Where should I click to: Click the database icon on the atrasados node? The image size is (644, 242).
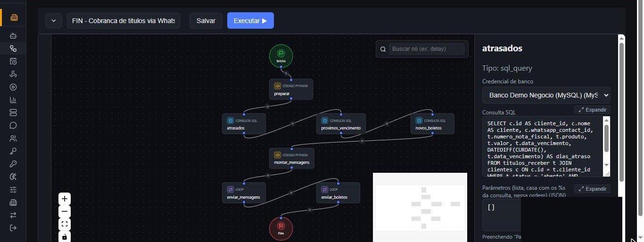(x=231, y=121)
